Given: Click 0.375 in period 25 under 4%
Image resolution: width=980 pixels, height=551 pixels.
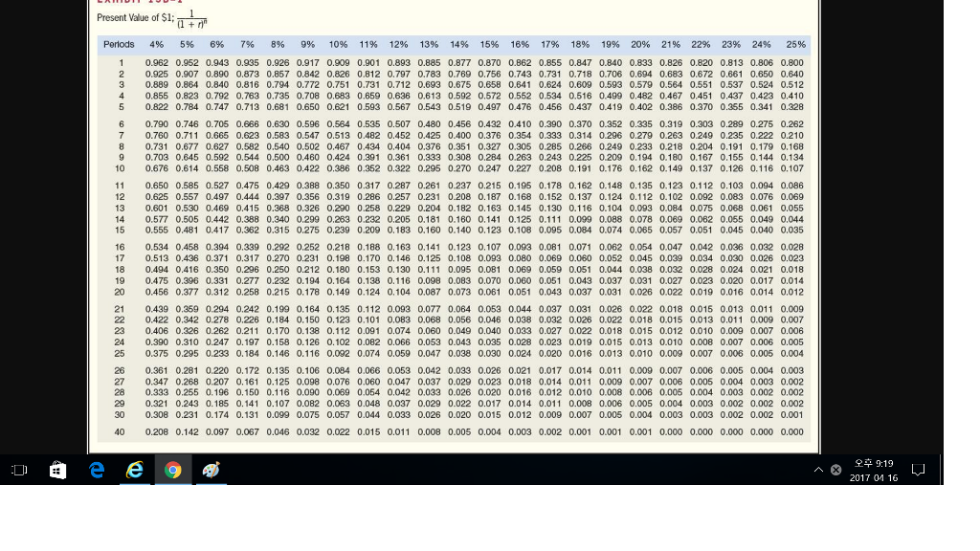Looking at the screenshot, I should (x=157, y=353).
